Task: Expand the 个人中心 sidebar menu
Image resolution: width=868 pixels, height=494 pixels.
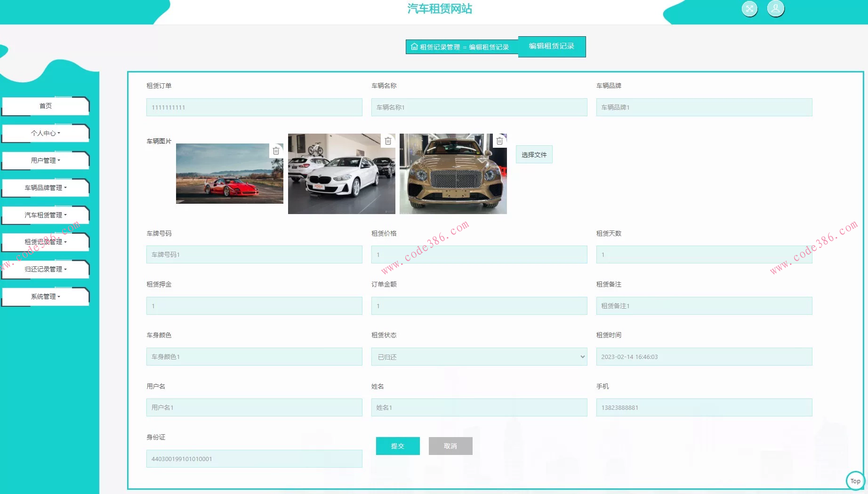Action: point(46,133)
